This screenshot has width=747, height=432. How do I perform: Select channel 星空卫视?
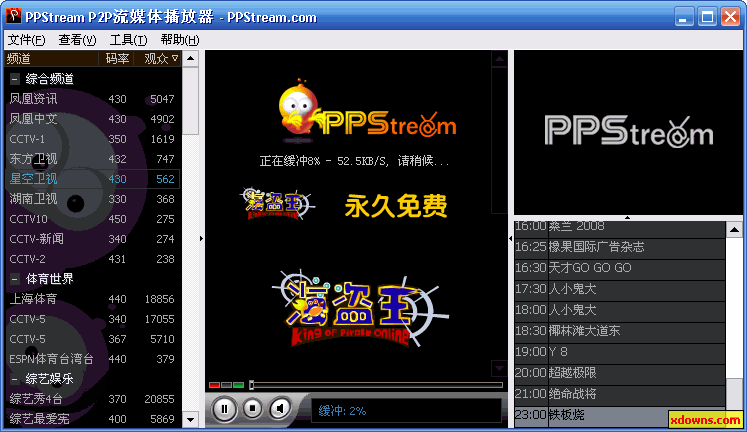click(x=92, y=179)
